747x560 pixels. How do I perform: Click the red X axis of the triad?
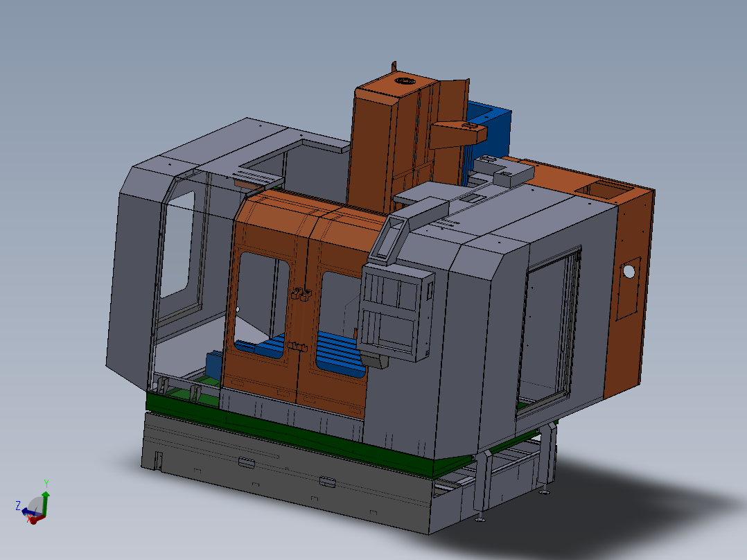(36, 519)
